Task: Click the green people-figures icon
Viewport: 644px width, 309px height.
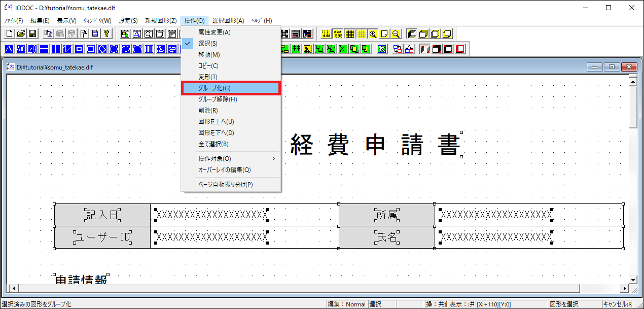Action: pos(296,49)
